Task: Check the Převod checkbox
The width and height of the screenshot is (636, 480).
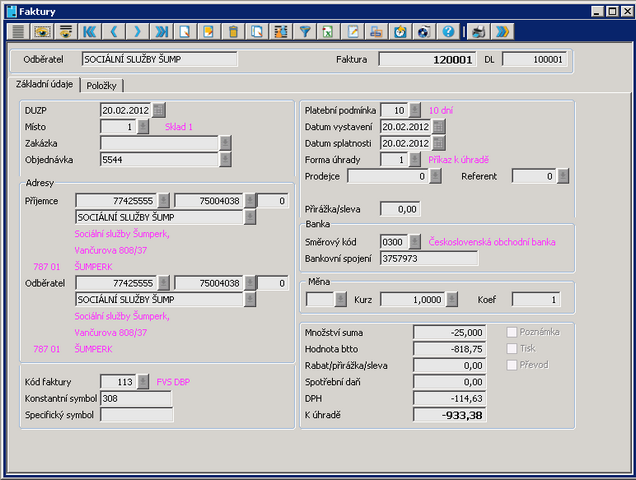Action: coord(514,365)
